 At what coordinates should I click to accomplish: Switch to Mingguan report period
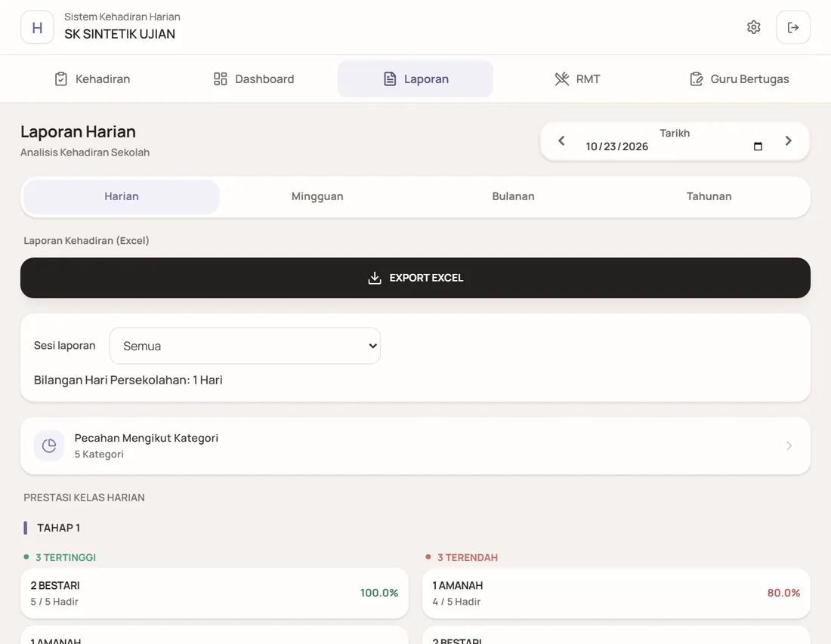coord(317,196)
